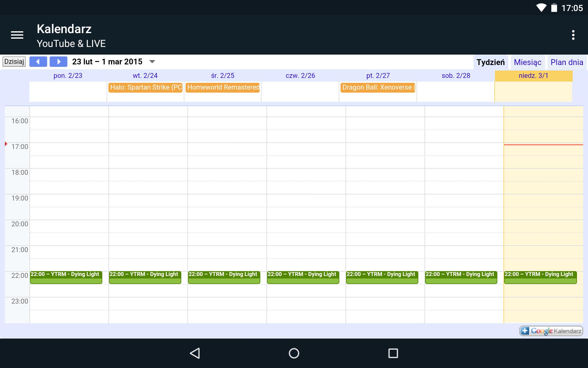Click the 23:00 time label

click(20, 301)
